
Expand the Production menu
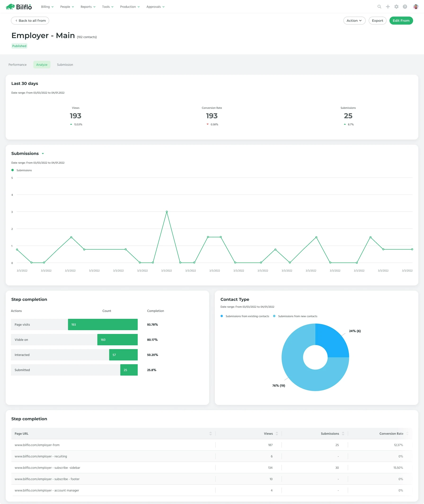pos(130,7)
